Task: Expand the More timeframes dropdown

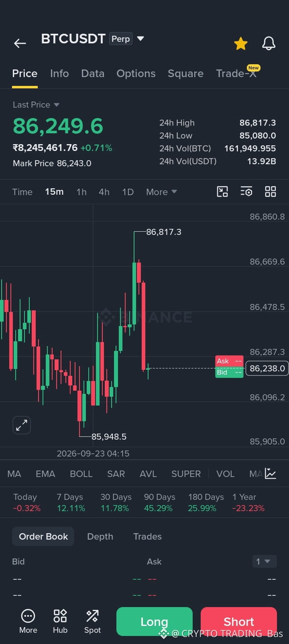Action: (x=161, y=192)
